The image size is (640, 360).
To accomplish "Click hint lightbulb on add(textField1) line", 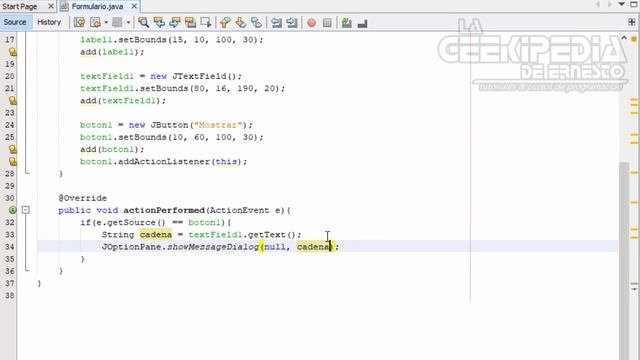I will coord(13,100).
